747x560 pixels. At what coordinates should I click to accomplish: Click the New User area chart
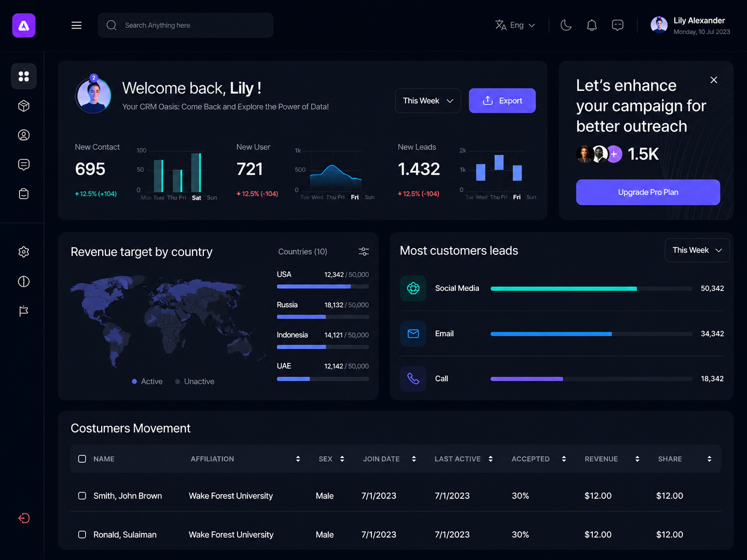click(x=335, y=174)
